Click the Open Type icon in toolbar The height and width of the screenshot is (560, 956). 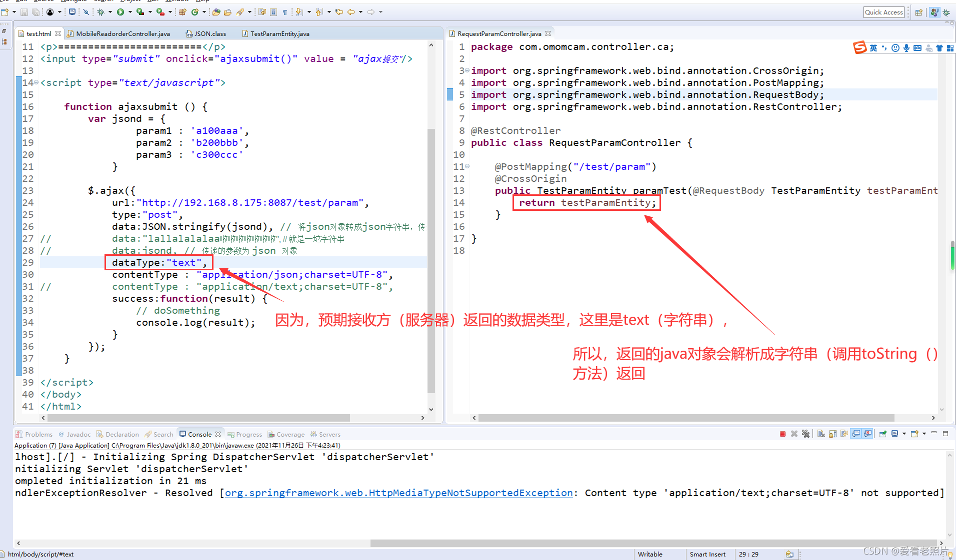pyautogui.click(x=216, y=12)
